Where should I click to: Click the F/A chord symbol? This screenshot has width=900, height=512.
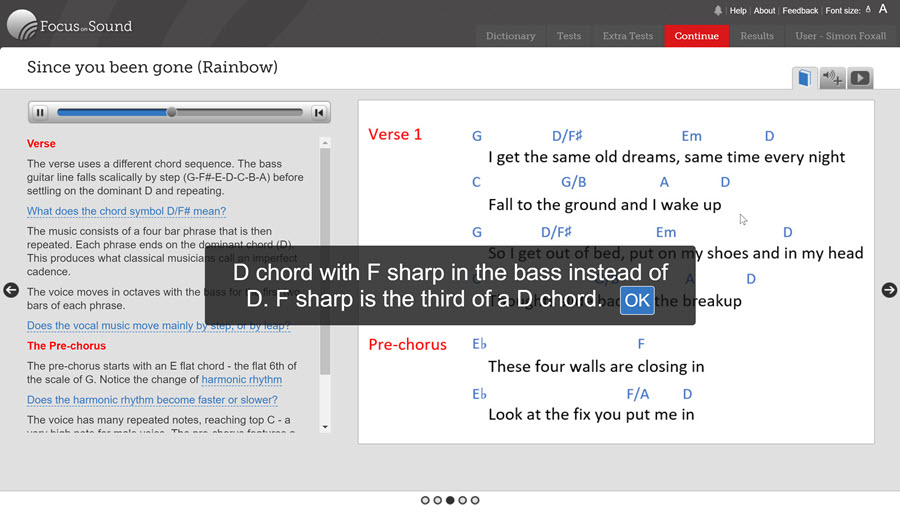[638, 394]
